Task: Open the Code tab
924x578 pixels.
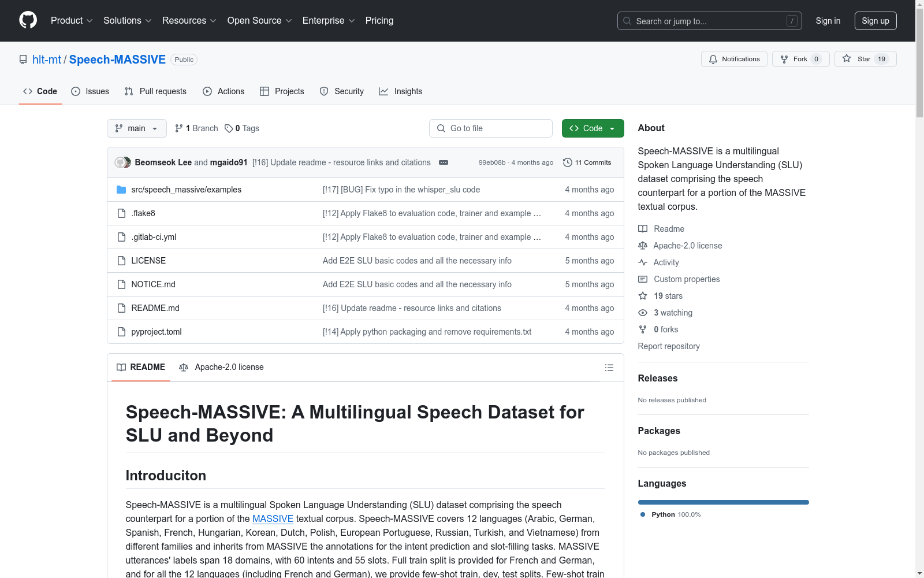Action: [40, 91]
